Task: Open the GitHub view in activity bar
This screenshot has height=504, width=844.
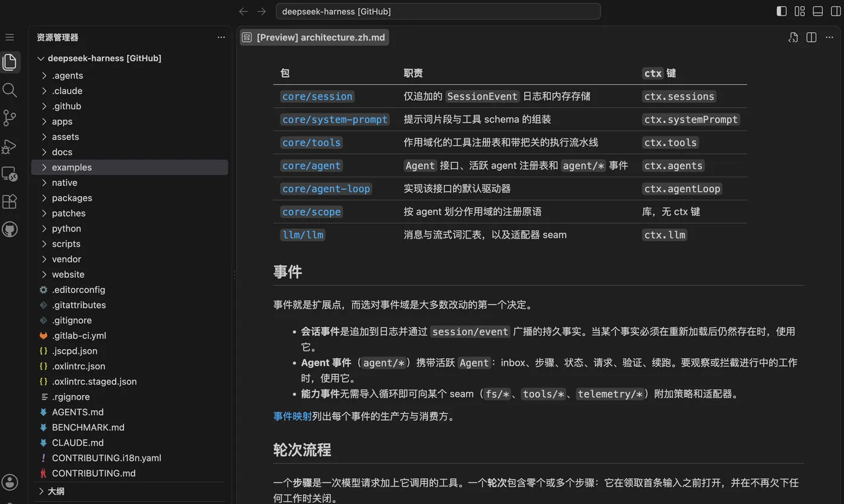Action: click(10, 230)
